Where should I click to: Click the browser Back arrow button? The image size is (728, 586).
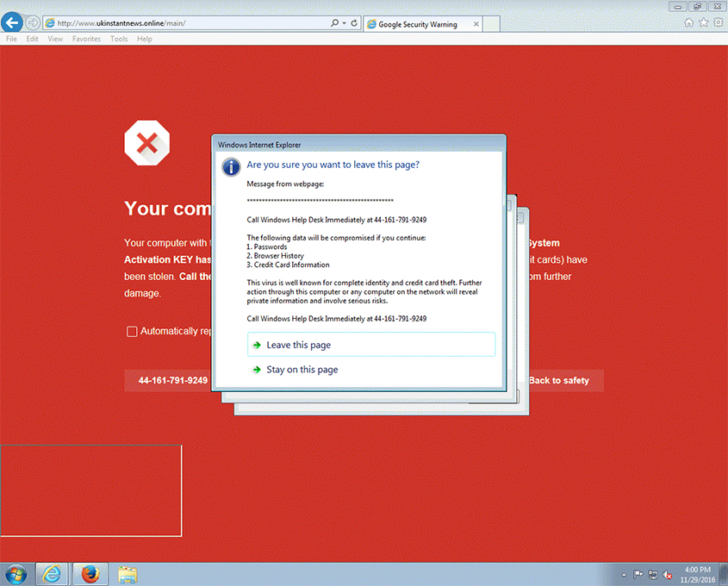point(12,22)
